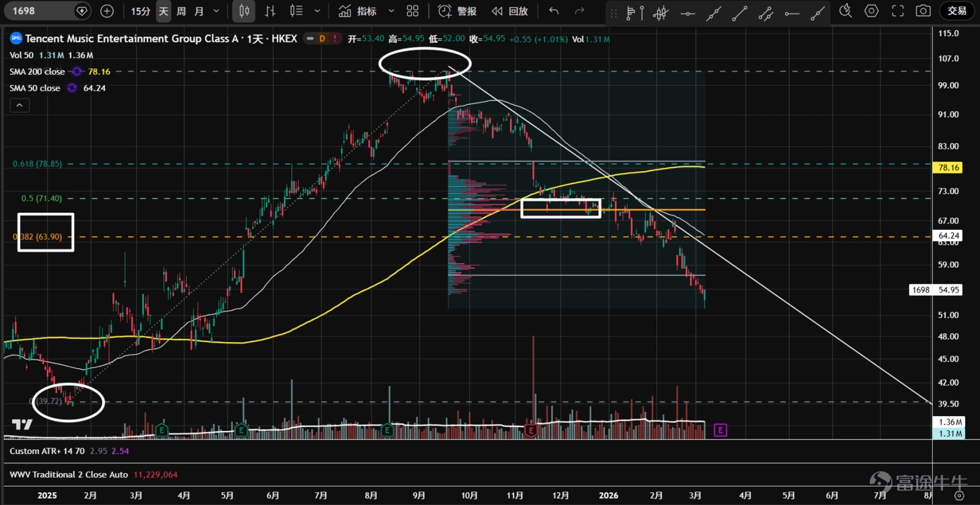Image resolution: width=980 pixels, height=505 pixels.
Task: Click the TradingView logo on the chart
Action: point(22,424)
